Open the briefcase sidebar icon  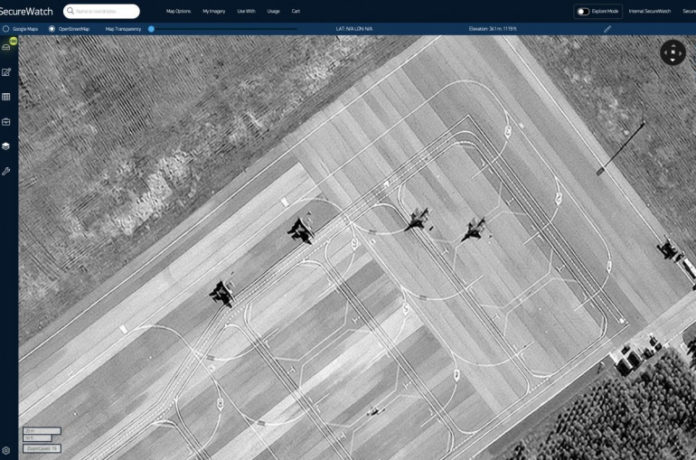pos(6,122)
